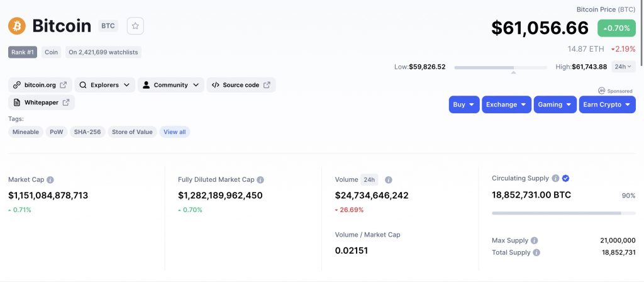The height and width of the screenshot is (282, 644).
Task: Click the blue Buy button
Action: pos(464,104)
